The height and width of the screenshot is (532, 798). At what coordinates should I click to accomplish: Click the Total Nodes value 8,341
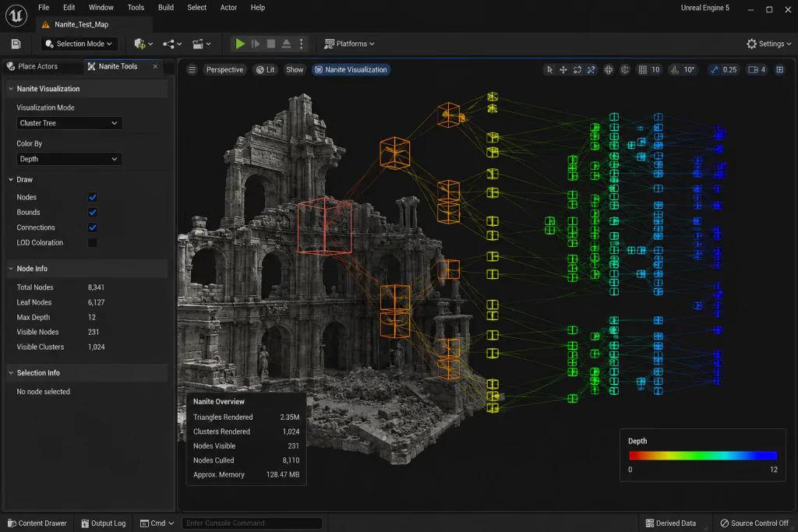[96, 287]
